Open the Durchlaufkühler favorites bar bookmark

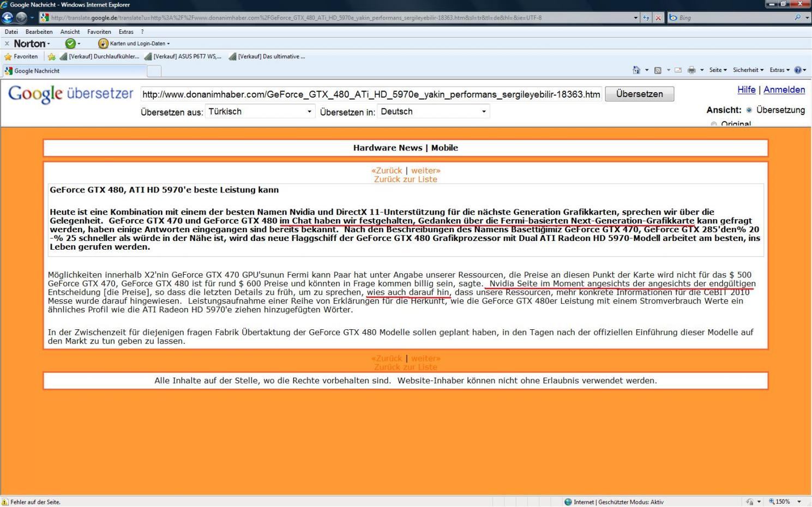[100, 57]
